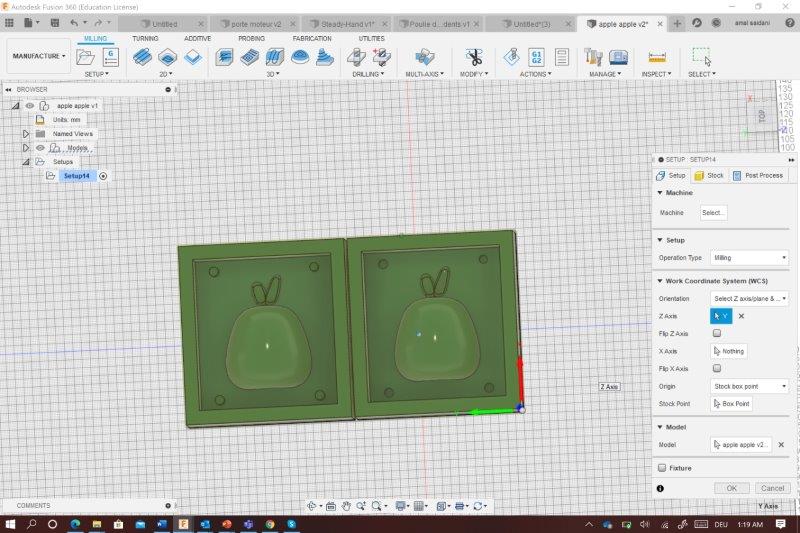800x533 pixels.
Task: Click the Modify scissors trim icon
Action: pos(474,57)
